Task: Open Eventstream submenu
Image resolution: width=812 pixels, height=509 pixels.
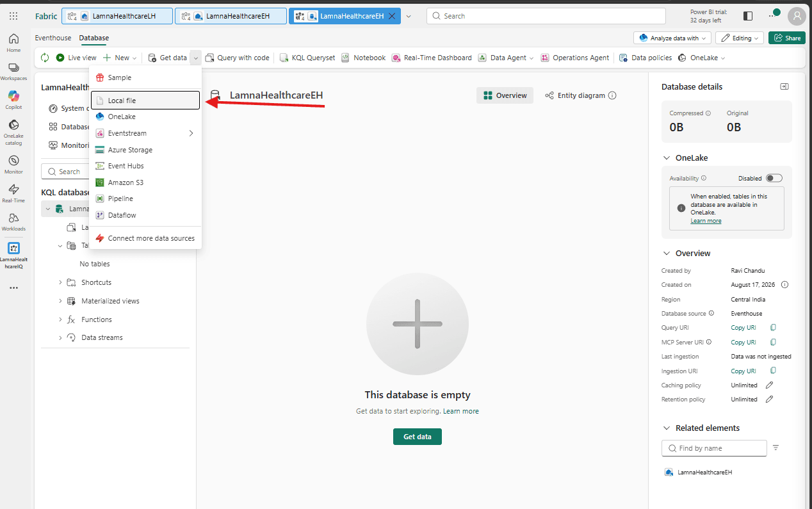Action: click(145, 133)
